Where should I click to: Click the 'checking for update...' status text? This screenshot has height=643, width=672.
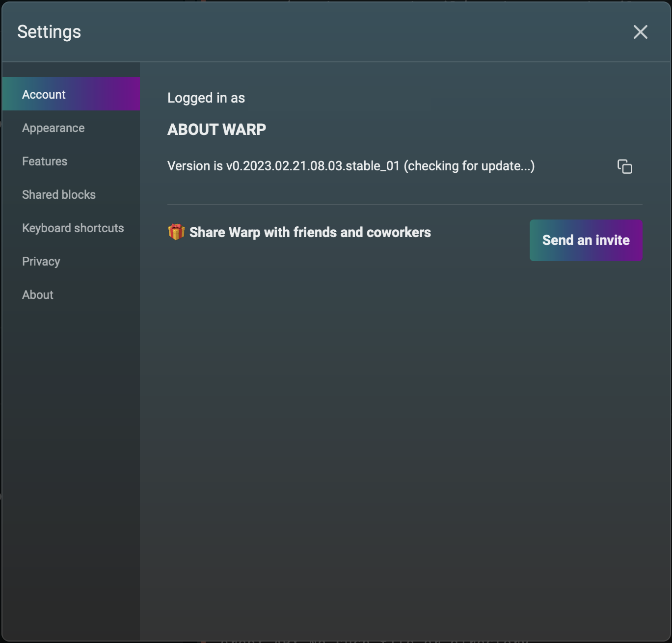click(469, 166)
